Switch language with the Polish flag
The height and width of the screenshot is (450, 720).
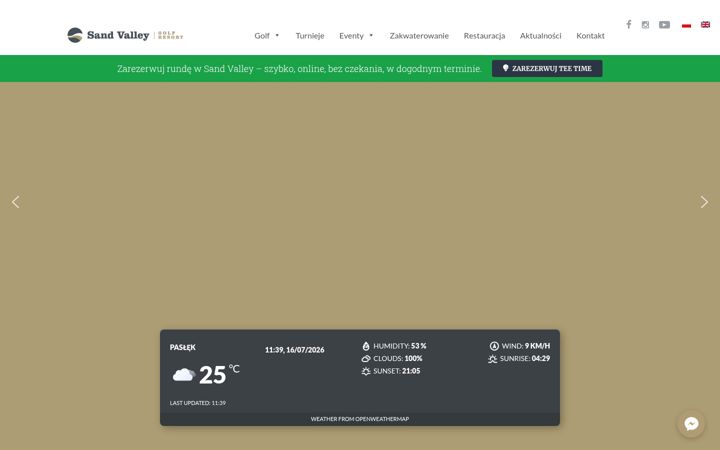click(686, 25)
